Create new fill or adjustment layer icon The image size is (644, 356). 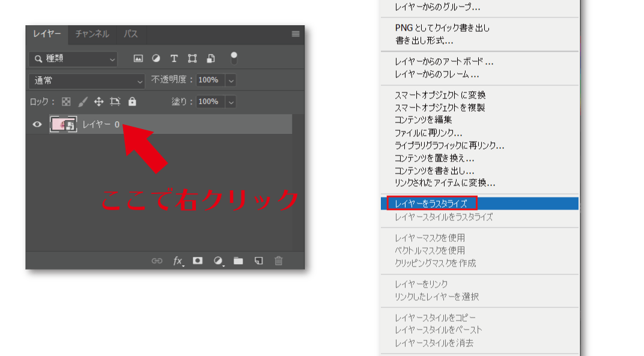(218, 261)
